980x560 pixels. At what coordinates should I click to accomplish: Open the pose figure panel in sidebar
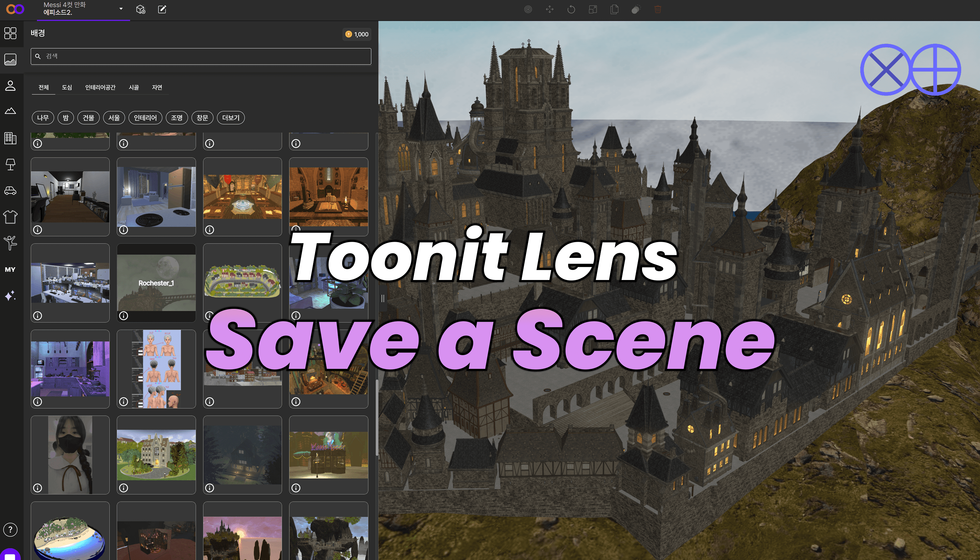(10, 243)
